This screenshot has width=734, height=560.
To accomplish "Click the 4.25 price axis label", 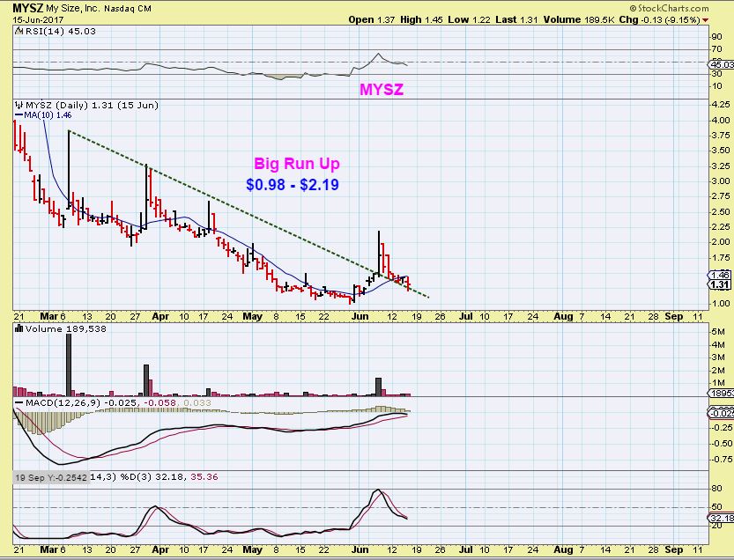I will pos(720,104).
